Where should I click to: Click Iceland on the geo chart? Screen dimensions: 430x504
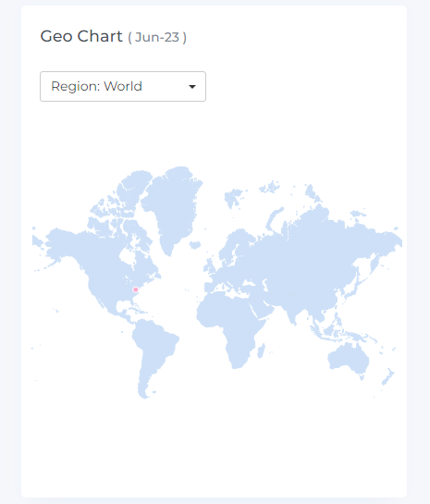(x=195, y=245)
